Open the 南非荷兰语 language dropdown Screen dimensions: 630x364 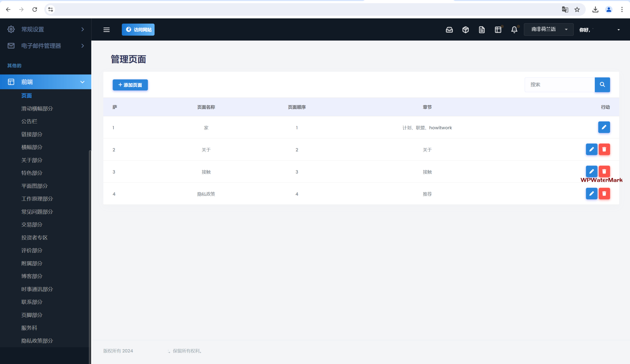point(548,29)
